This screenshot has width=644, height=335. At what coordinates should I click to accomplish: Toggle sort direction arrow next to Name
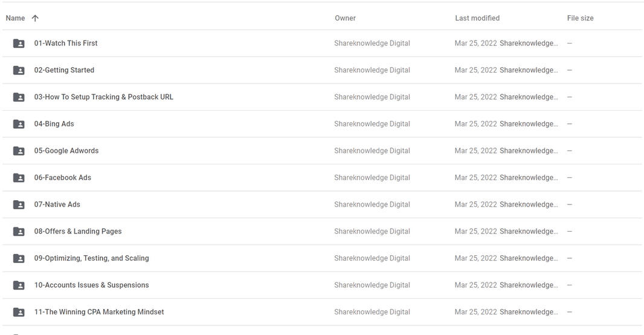tap(35, 18)
